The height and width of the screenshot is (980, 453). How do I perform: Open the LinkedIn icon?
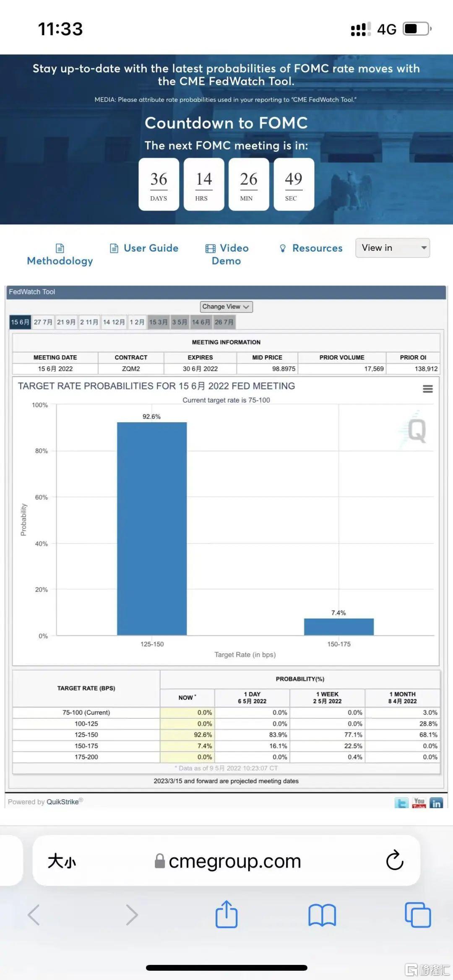[x=436, y=803]
